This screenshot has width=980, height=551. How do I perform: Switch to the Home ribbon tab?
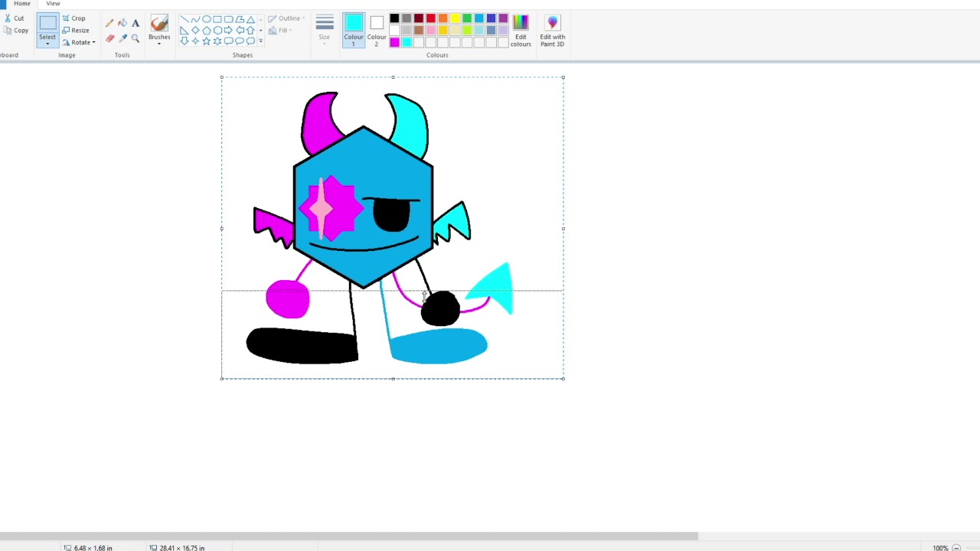pos(22,4)
